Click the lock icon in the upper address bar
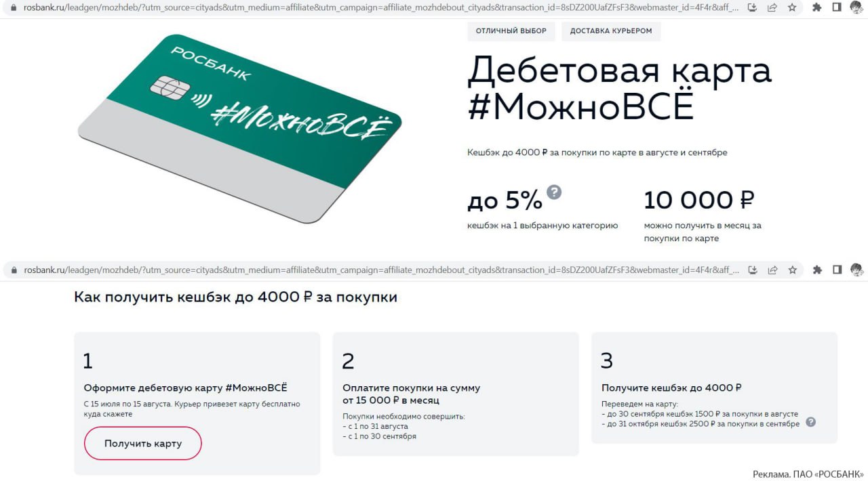Screen dimensions: 868x481 coord(14,7)
